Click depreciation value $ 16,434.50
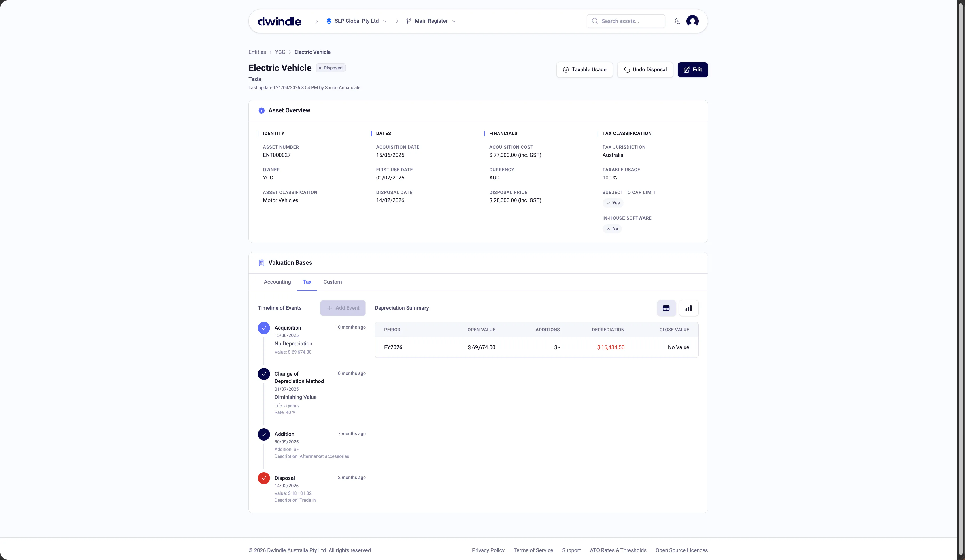The image size is (965, 560). click(x=610, y=348)
